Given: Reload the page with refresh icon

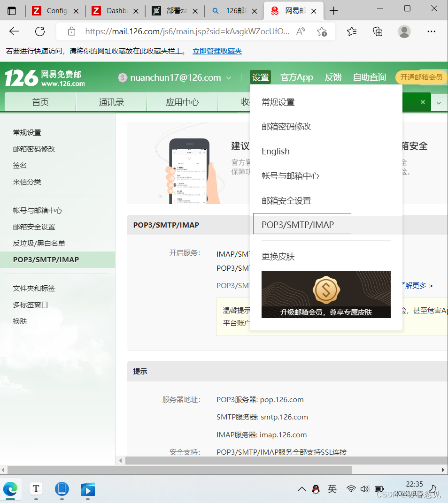Looking at the screenshot, I should 40,31.
